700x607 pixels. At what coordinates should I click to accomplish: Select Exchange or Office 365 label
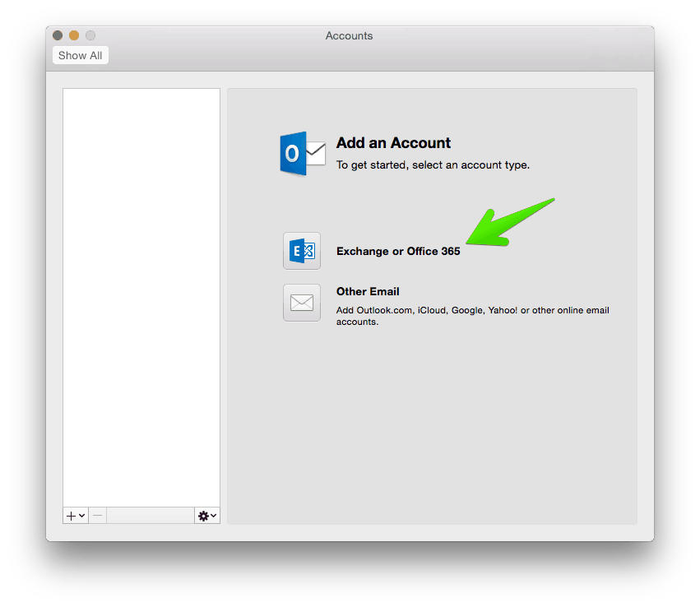tap(398, 252)
